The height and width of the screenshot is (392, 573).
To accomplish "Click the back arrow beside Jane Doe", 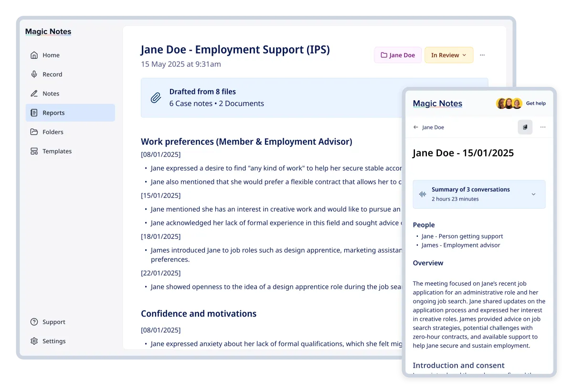I will [x=415, y=127].
